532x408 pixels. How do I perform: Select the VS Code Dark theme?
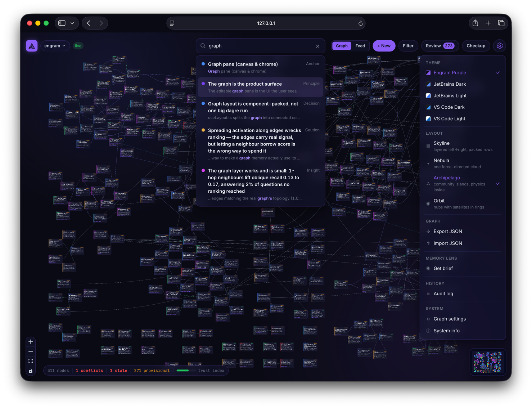[x=463, y=107]
